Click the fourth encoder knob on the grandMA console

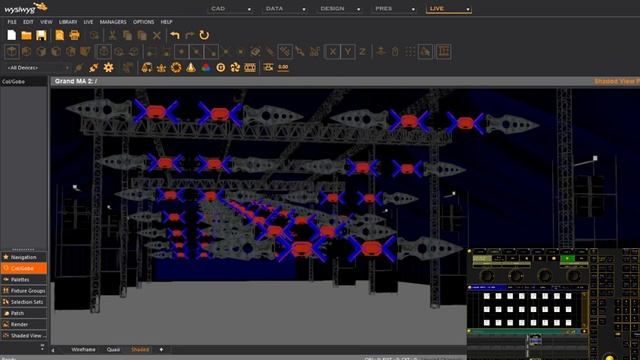574,276
